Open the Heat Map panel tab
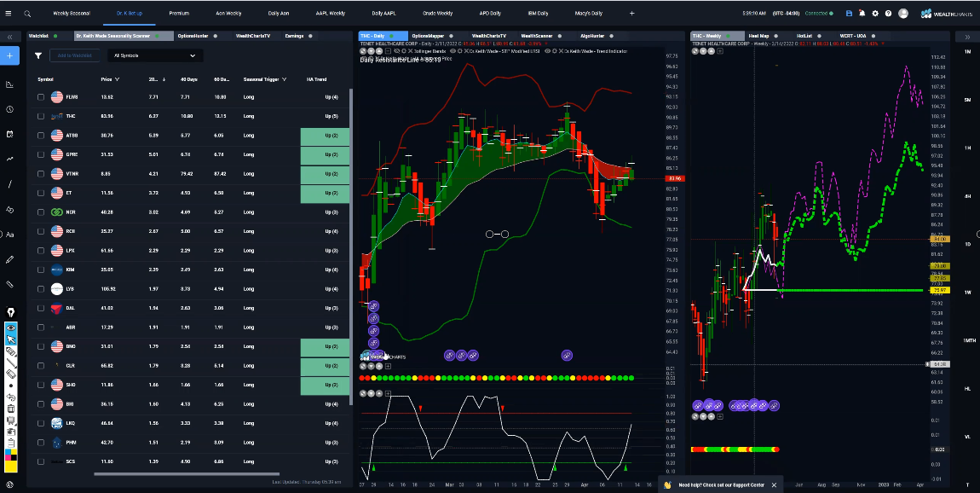Screen dimensions: 980x493 pos(758,37)
